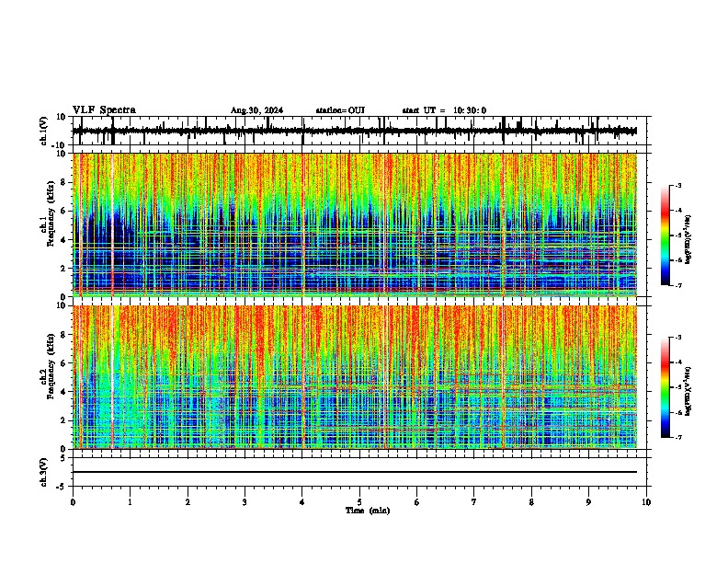Click the ch.1(V) waveform trace panel
This screenshot has width=728, height=563.
[x=359, y=131]
